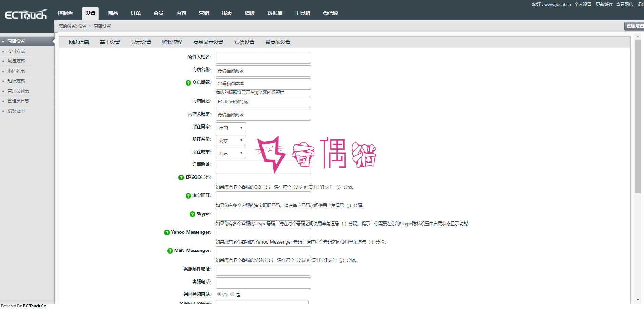This screenshot has height=310, width=644.
Task: Open the 订单 top menu
Action: click(x=136, y=13)
